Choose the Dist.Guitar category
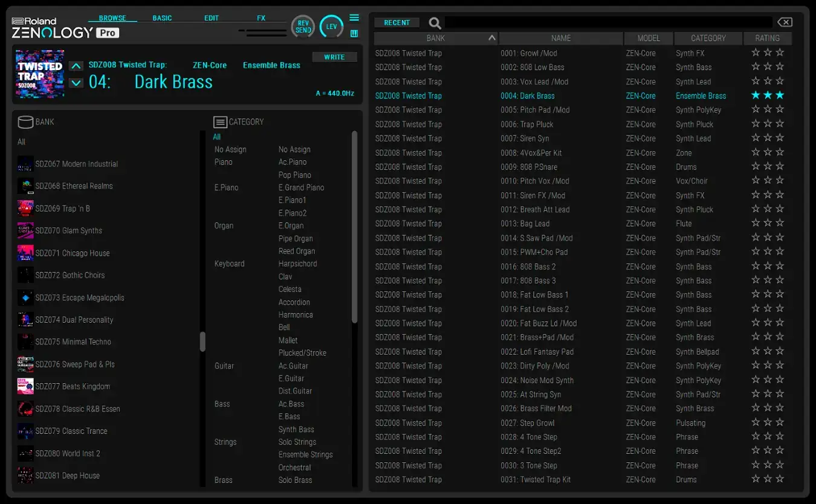The image size is (816, 504). [295, 391]
